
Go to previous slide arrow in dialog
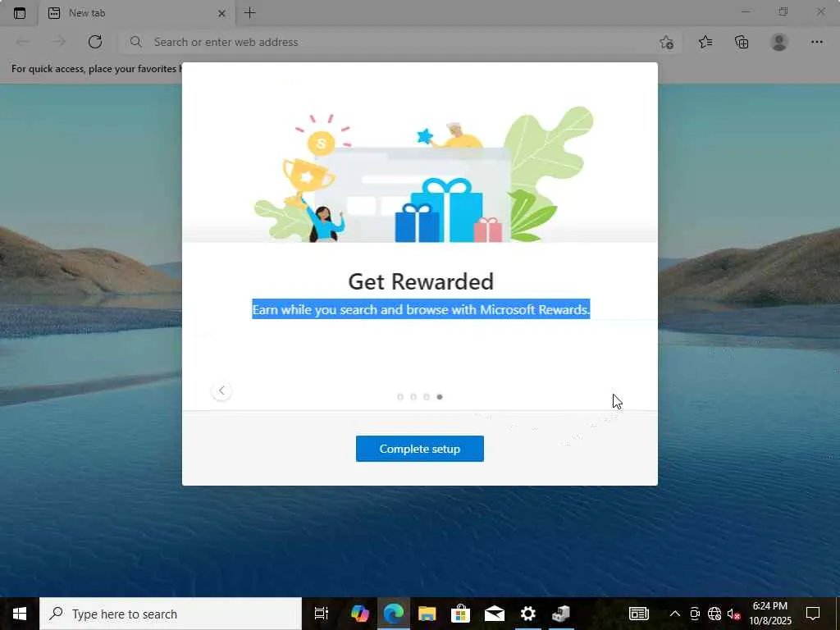click(221, 390)
